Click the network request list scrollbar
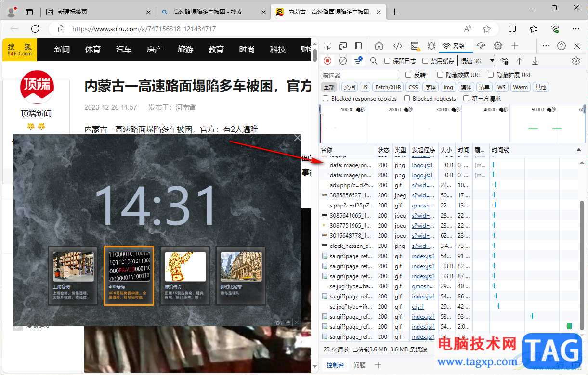 (x=582, y=265)
